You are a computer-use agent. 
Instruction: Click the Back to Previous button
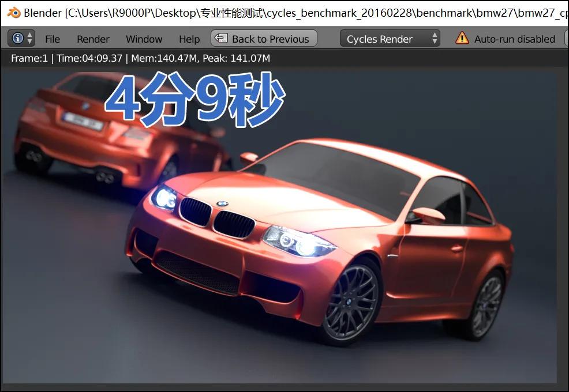[263, 39]
